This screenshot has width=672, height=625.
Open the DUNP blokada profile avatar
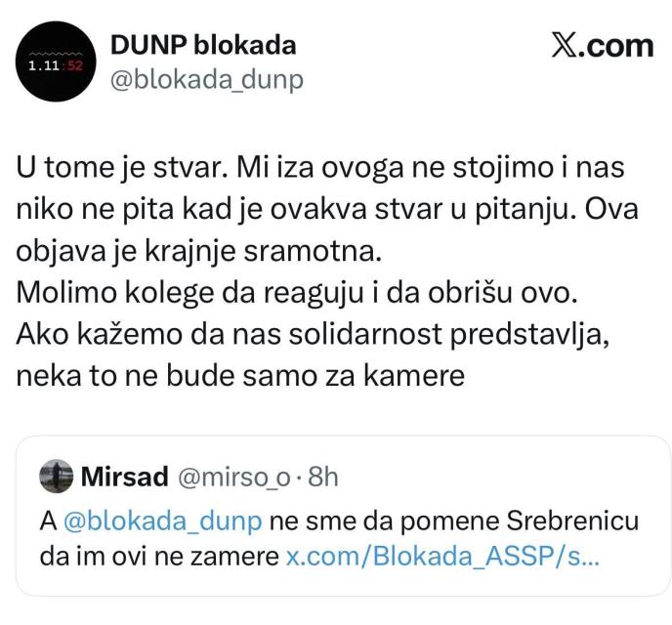pos(57,62)
